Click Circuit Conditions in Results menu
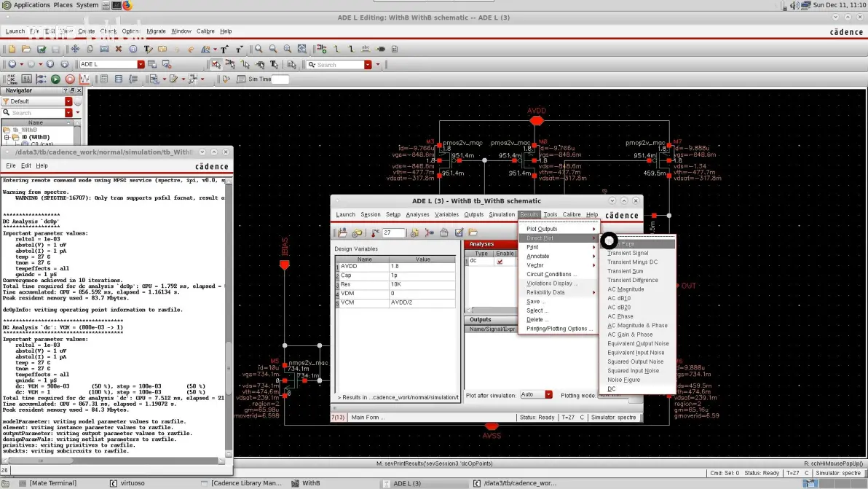 (x=551, y=274)
